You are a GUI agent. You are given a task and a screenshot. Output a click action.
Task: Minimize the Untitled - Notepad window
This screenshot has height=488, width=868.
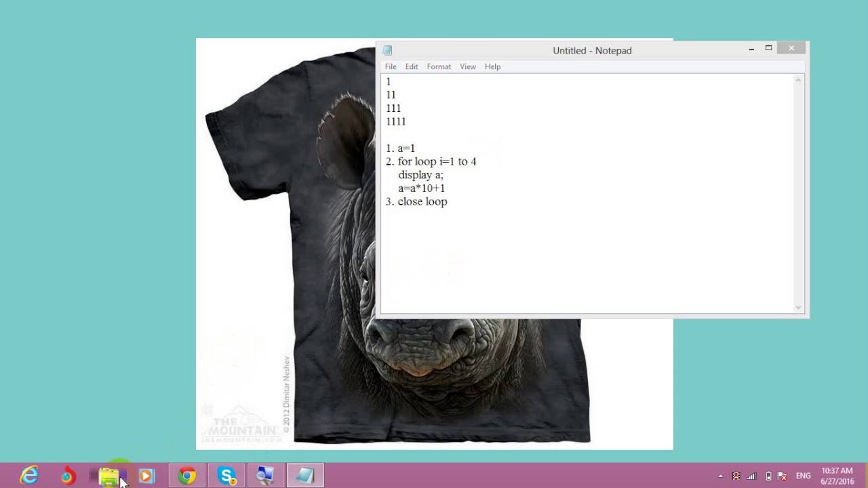coord(751,49)
